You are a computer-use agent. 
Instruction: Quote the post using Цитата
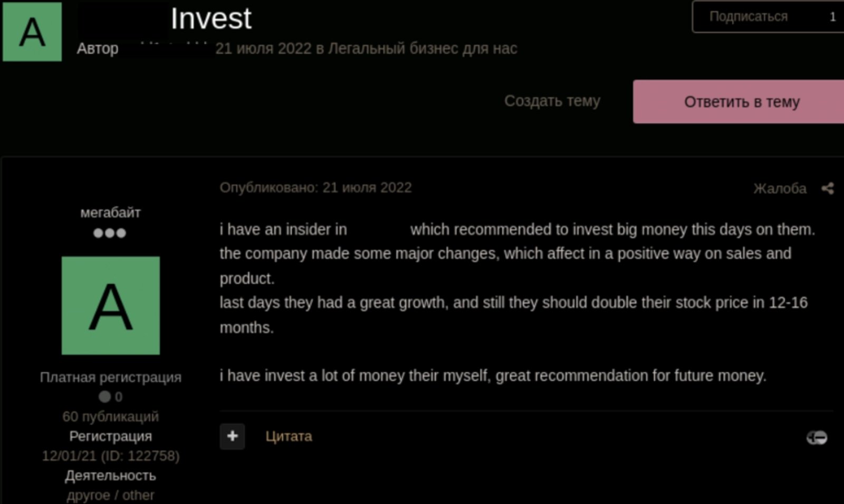tap(288, 437)
